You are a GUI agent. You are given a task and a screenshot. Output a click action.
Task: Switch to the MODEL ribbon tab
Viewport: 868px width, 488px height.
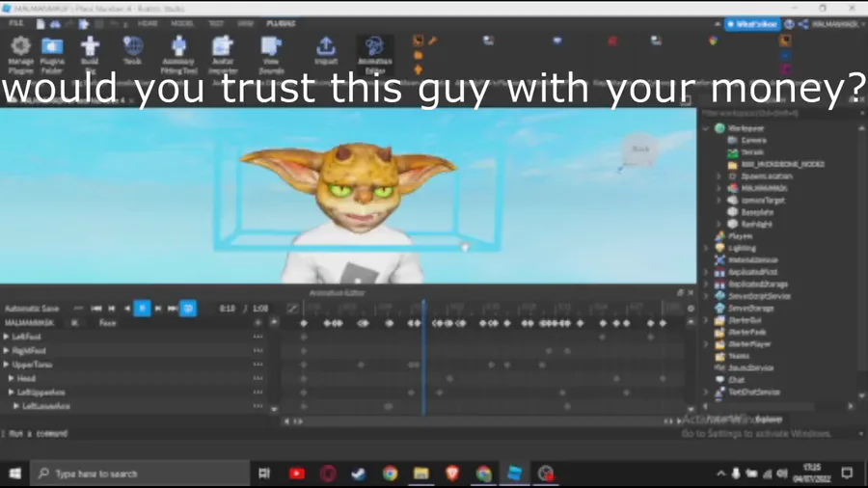182,23
